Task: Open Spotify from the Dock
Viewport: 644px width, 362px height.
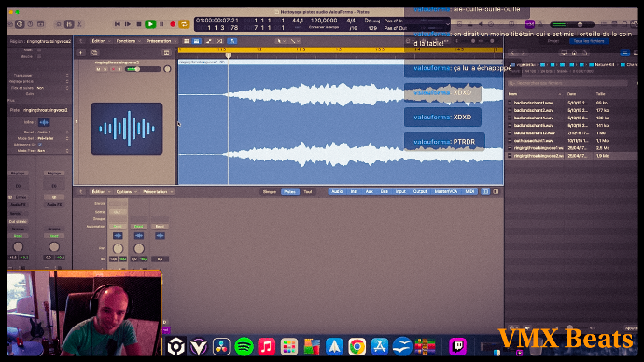Action: [x=244, y=347]
